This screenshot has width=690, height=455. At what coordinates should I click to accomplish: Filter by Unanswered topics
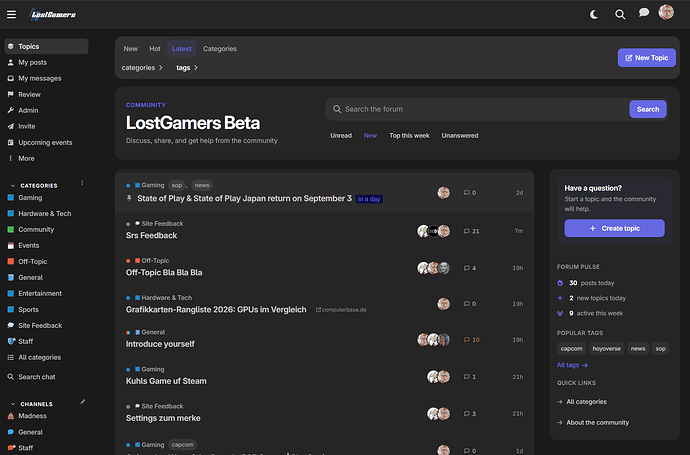point(460,136)
